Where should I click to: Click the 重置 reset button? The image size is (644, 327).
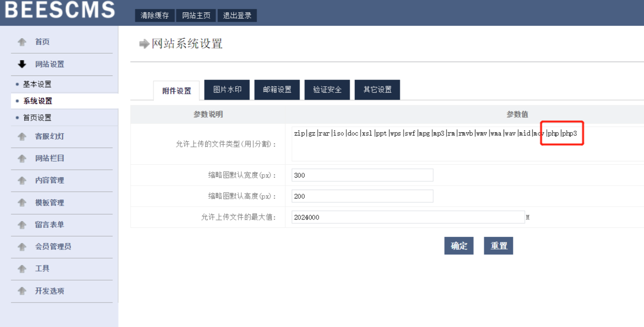click(x=498, y=245)
